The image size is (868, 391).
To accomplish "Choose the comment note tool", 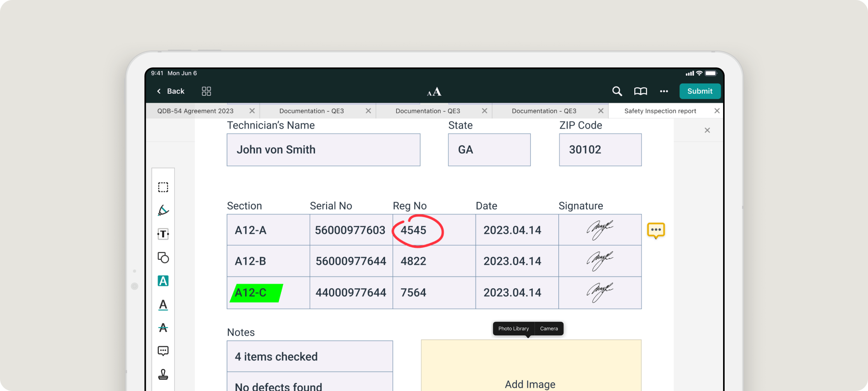I will click(163, 351).
